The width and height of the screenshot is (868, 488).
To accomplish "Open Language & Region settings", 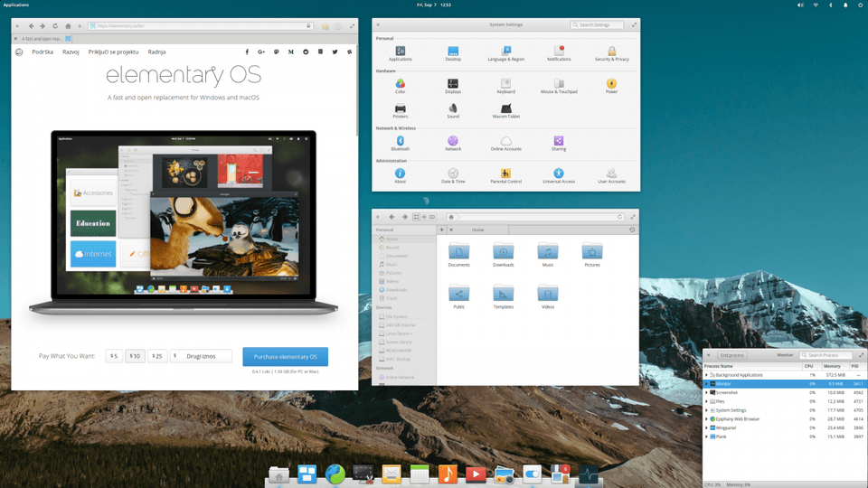I will (506, 52).
